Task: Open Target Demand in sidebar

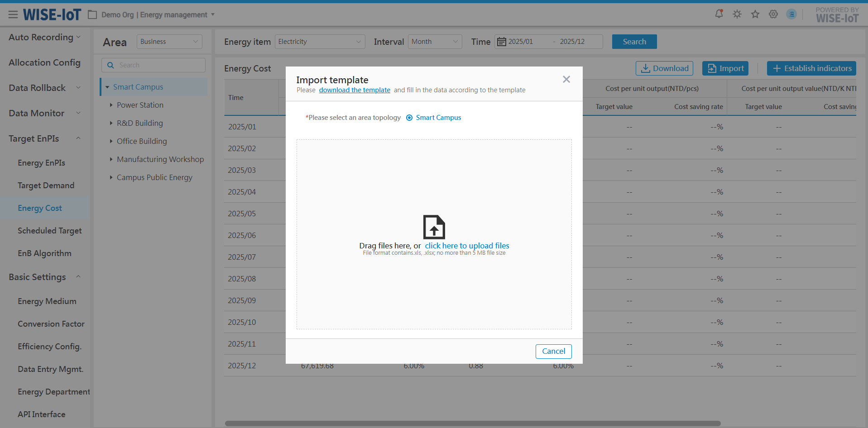Action: coord(46,185)
